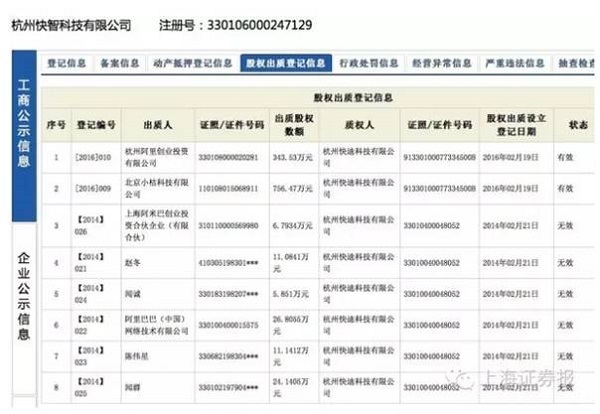
Task: Click pledgor 上海阿米巴创业投资合伙企业
Action: [157, 225]
